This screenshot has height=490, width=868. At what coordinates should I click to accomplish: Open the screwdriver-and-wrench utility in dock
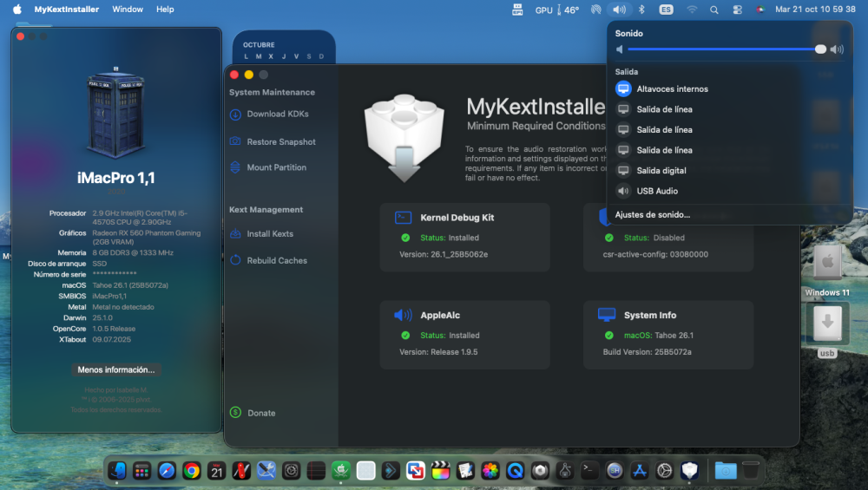pyautogui.click(x=266, y=471)
